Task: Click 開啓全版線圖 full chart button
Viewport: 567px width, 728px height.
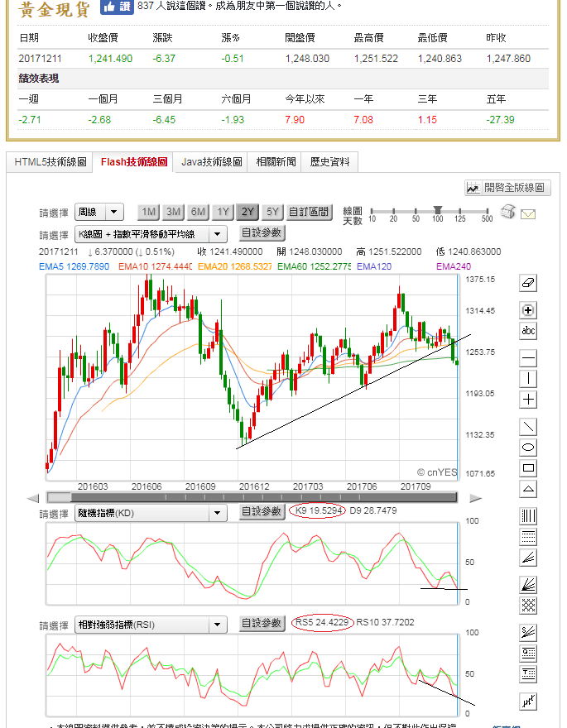Action: (x=507, y=188)
